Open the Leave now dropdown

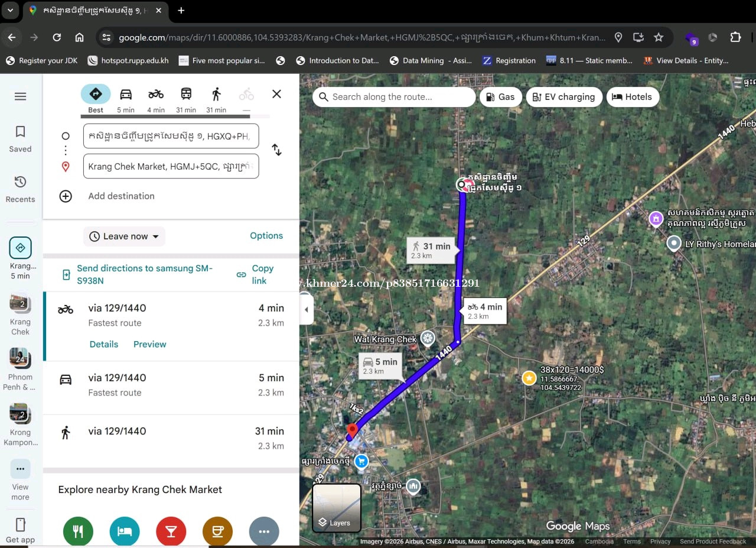[125, 236]
